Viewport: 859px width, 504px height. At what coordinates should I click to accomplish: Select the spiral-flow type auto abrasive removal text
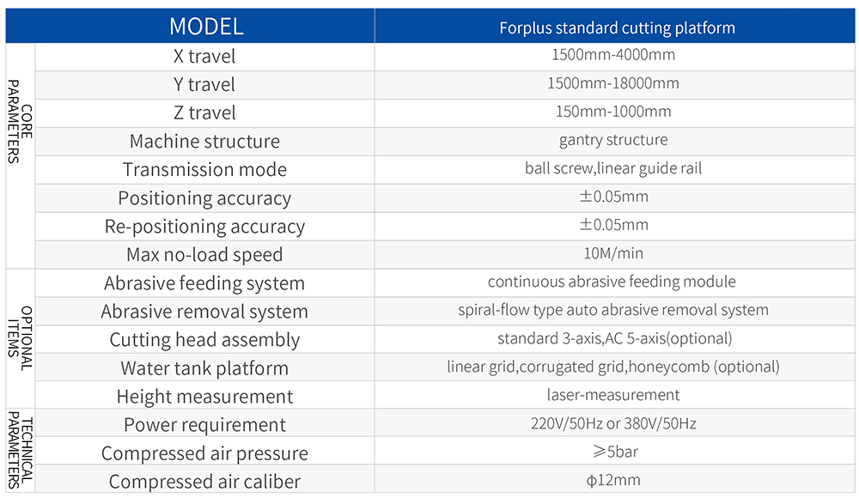pyautogui.click(x=613, y=310)
